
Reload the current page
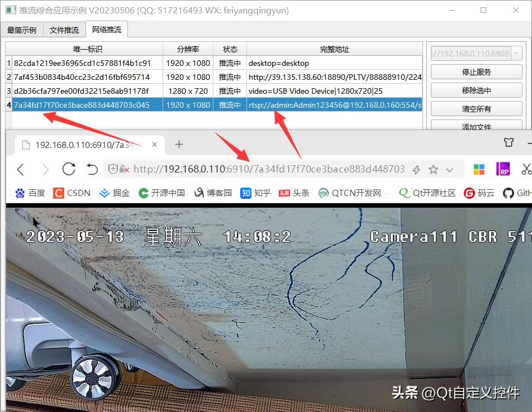click(68, 169)
